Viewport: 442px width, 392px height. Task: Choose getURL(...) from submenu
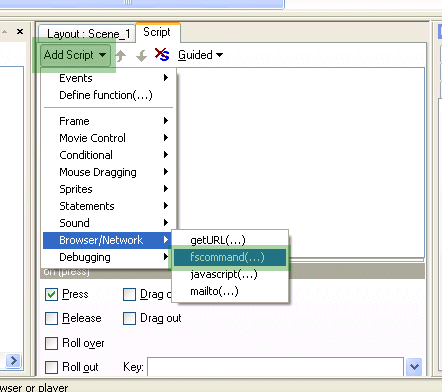(230, 240)
